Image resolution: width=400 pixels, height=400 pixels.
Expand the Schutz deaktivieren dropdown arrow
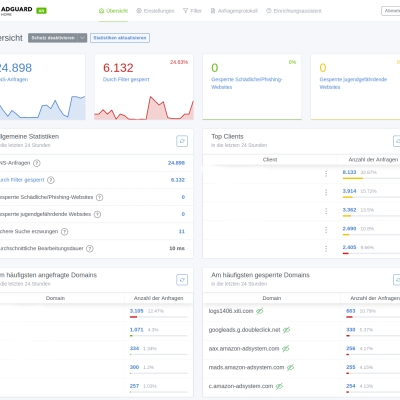click(x=82, y=38)
